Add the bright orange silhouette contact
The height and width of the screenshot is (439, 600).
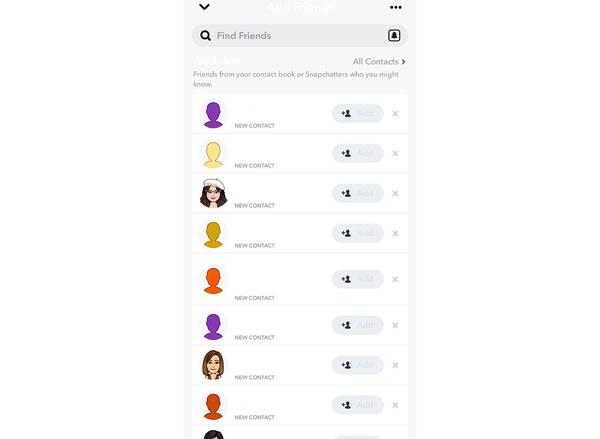[357, 279]
